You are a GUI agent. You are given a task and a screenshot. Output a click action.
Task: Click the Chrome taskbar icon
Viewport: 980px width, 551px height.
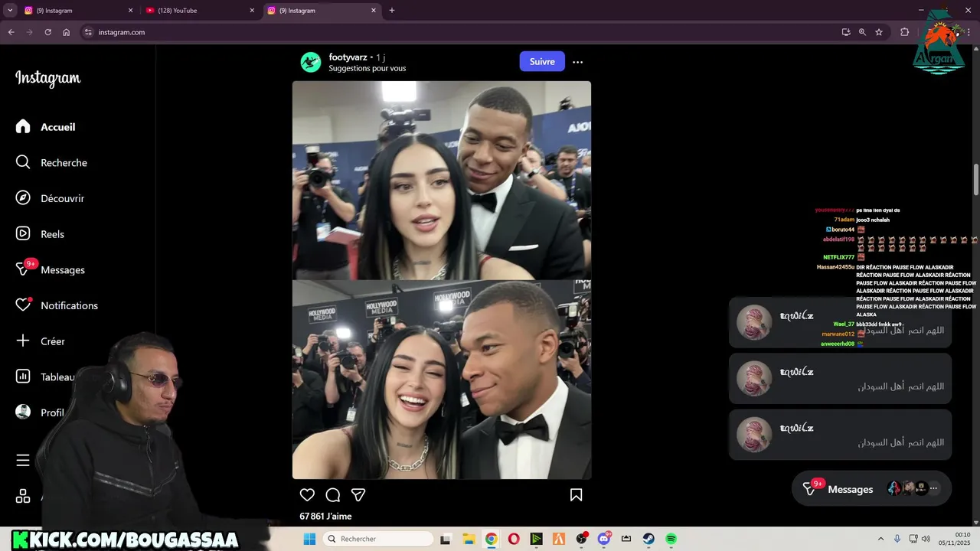click(491, 539)
